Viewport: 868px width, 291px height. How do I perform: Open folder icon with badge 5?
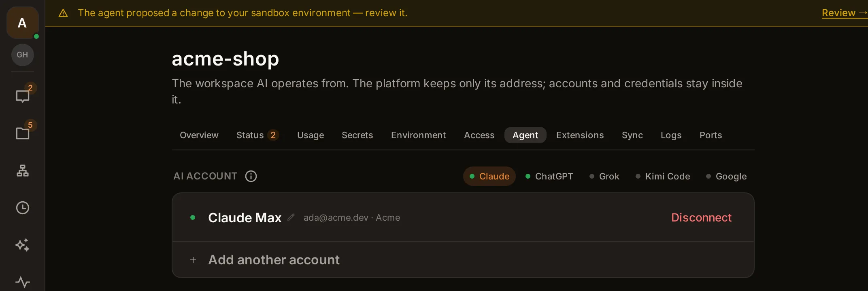click(x=23, y=133)
